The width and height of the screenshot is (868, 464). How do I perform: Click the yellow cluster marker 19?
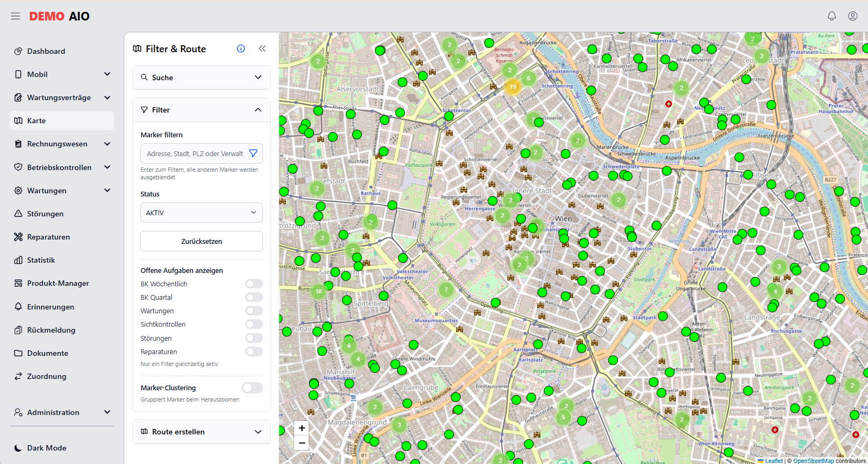[x=513, y=87]
